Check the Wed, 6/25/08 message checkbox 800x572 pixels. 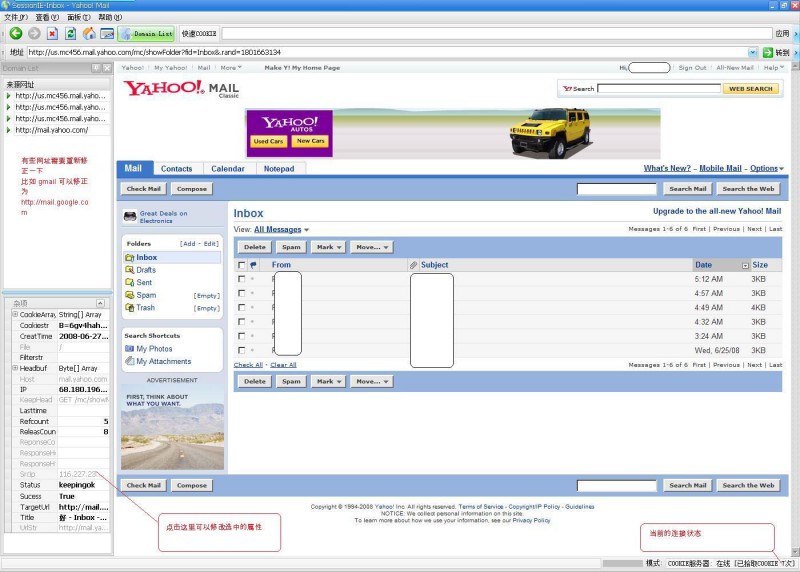pos(241,351)
